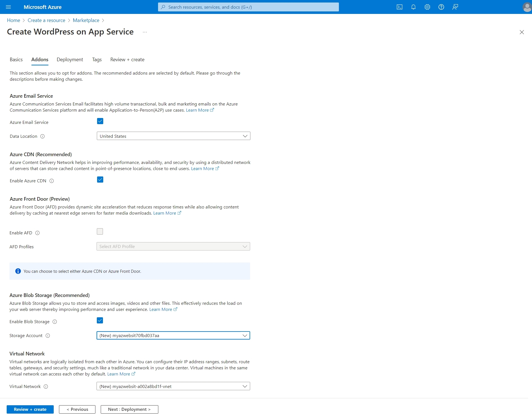Click the Previous button
The image size is (532, 420).
click(77, 409)
